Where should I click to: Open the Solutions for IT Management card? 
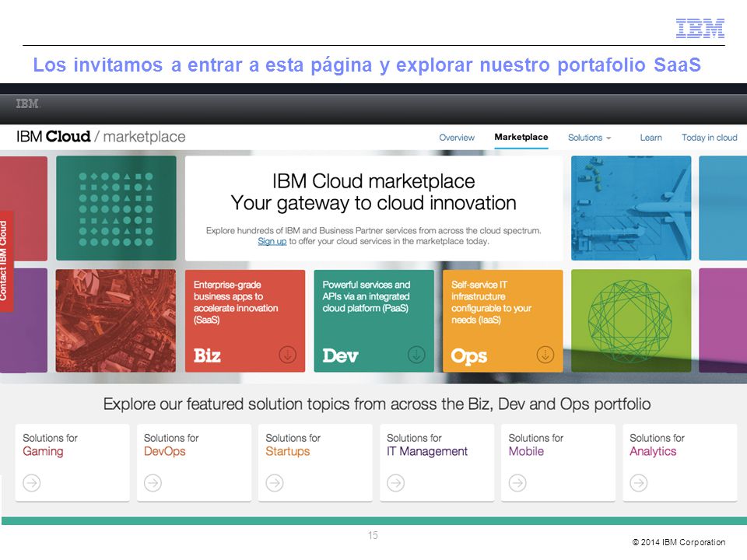pyautogui.click(x=437, y=462)
